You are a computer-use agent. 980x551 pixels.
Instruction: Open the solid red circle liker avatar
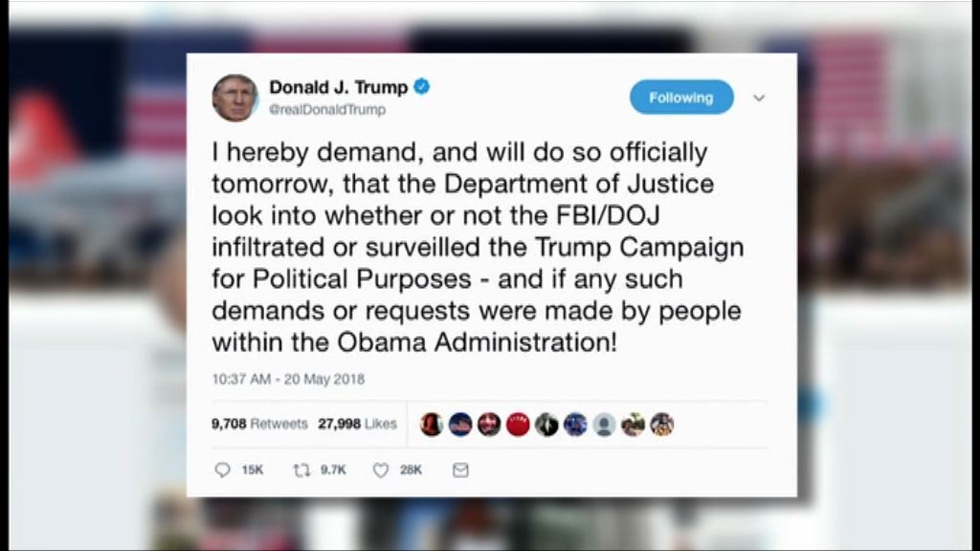tap(518, 425)
